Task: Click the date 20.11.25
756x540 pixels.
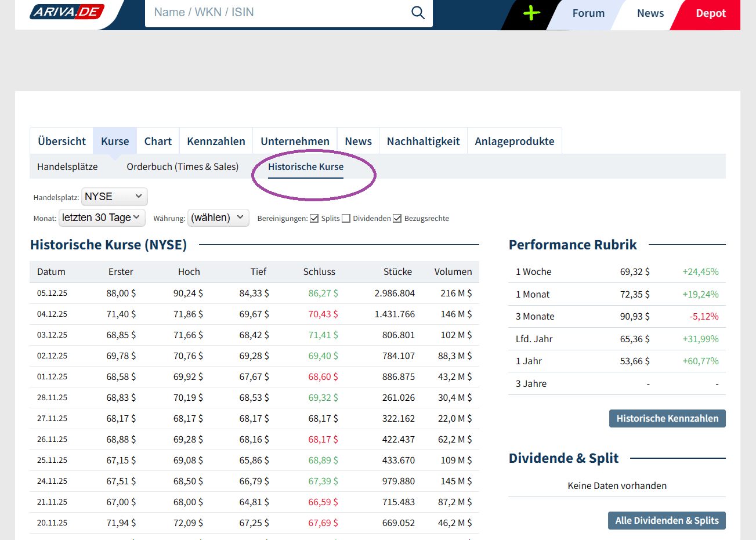Action: click(x=52, y=523)
